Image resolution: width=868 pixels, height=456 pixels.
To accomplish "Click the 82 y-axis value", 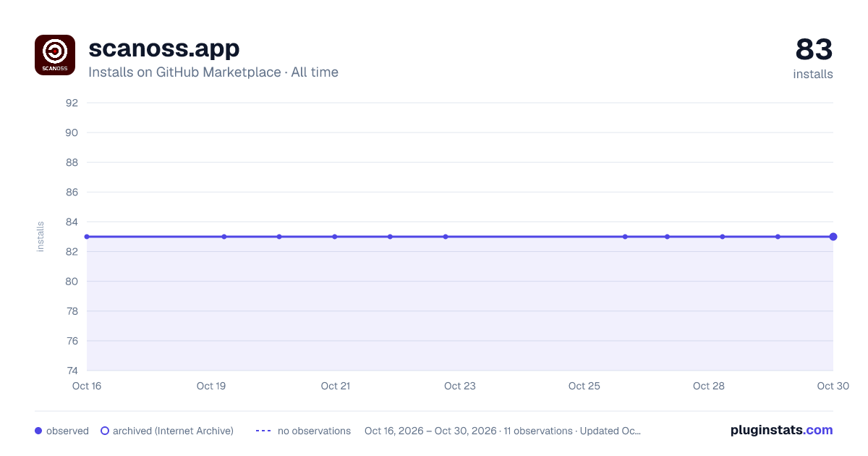I will pyautogui.click(x=72, y=252).
